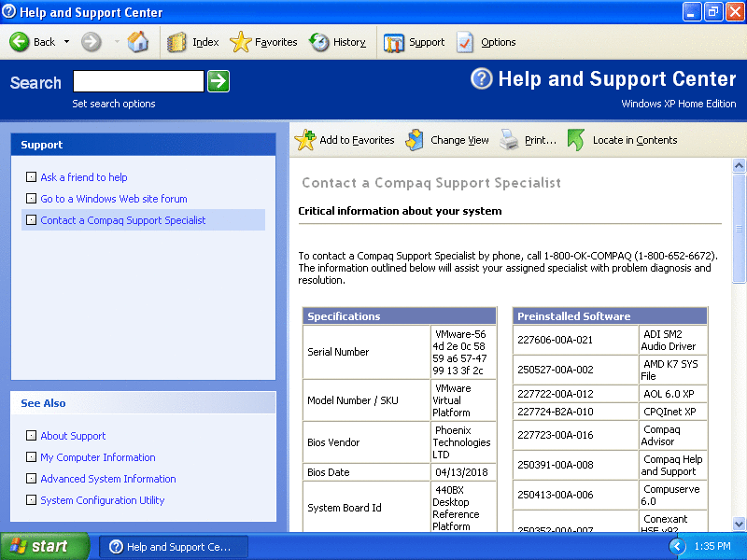Select the Change View label

(459, 140)
